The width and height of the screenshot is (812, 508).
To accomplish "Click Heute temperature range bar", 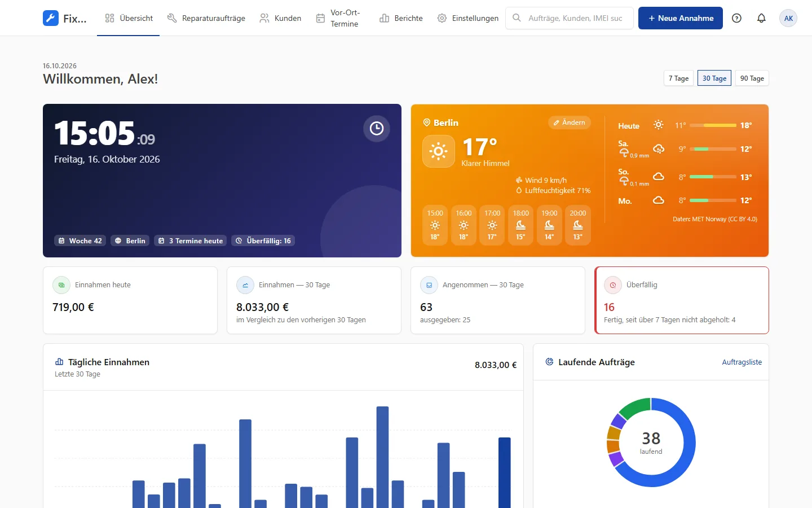I will tap(713, 125).
